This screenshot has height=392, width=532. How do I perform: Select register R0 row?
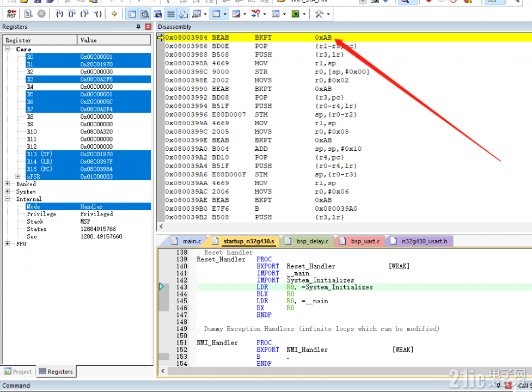tap(88, 57)
